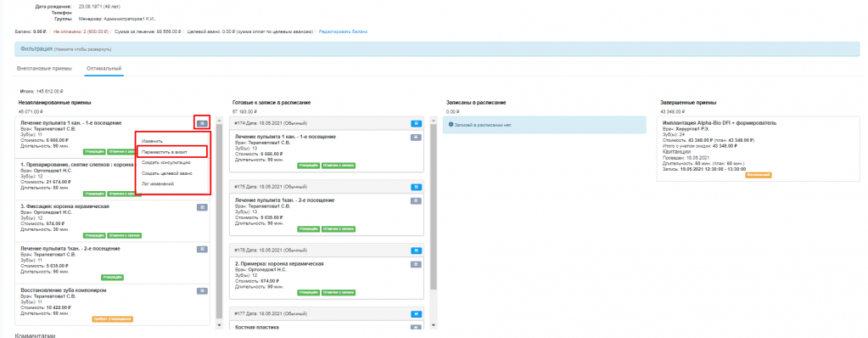Image resolution: width=868 pixels, height=338 pixels.
Task: Click blue menu button of visit #176
Action: point(416,251)
